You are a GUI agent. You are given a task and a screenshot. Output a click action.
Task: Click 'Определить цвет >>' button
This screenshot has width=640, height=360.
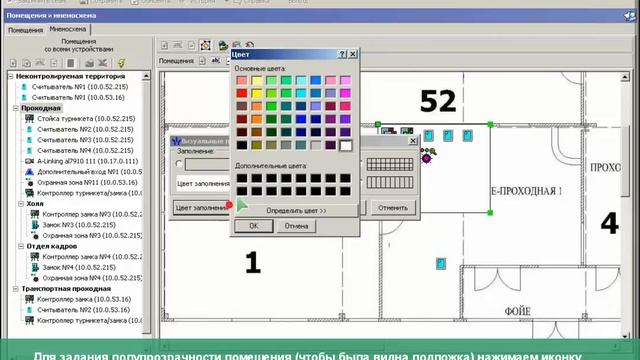296,211
